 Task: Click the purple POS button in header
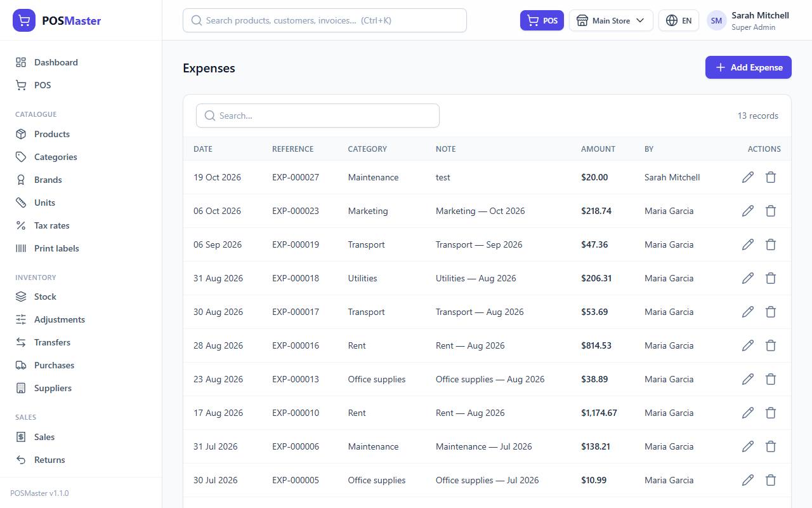click(542, 20)
